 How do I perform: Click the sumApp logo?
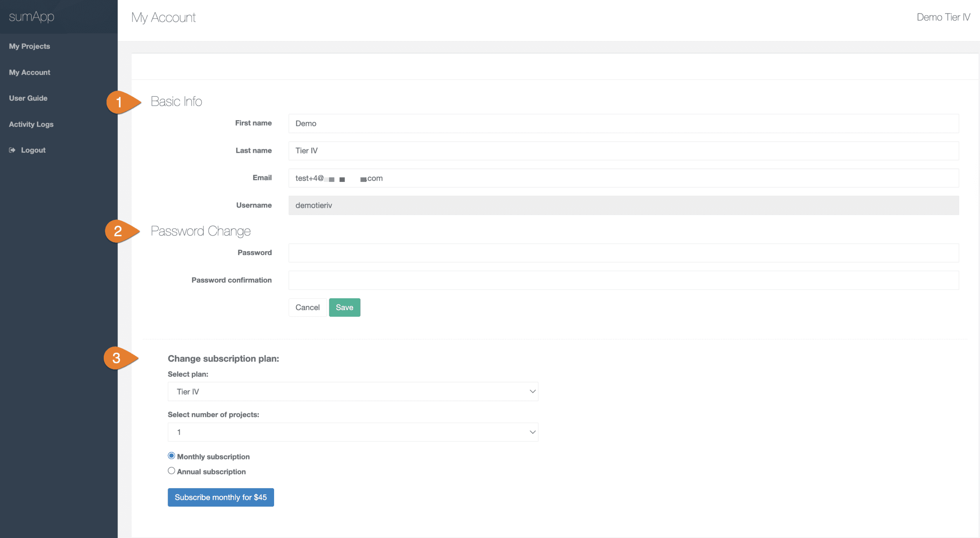pos(31,16)
